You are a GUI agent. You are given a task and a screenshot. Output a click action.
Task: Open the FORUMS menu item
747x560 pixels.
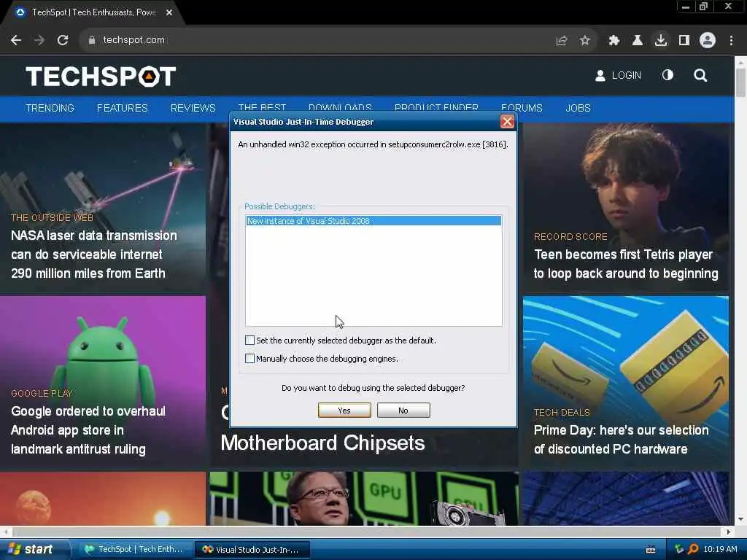point(522,108)
